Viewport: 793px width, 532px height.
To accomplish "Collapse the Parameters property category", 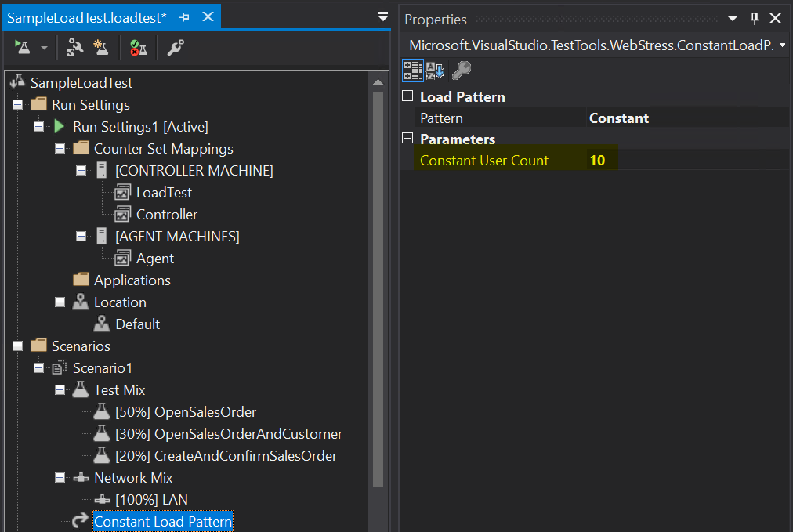I will [x=407, y=138].
